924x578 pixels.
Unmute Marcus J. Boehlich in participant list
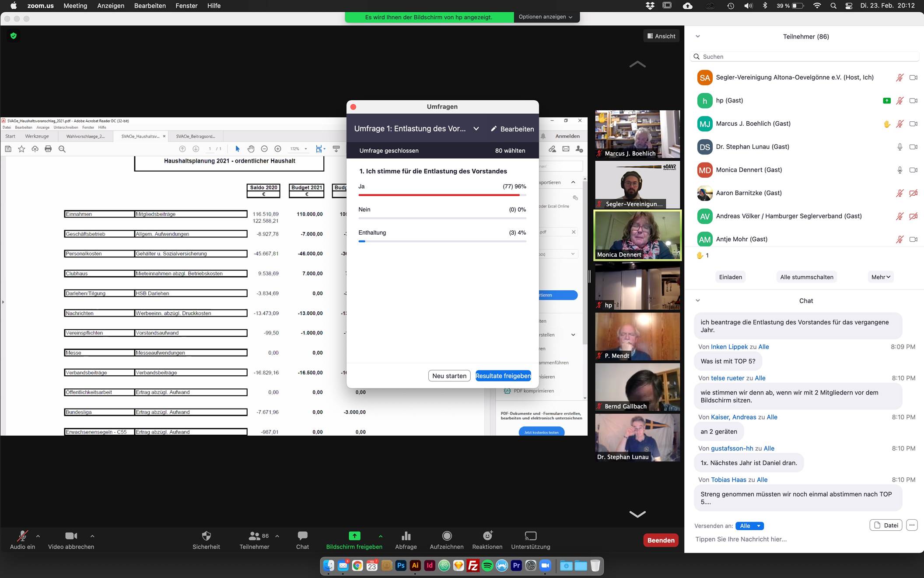[899, 124]
